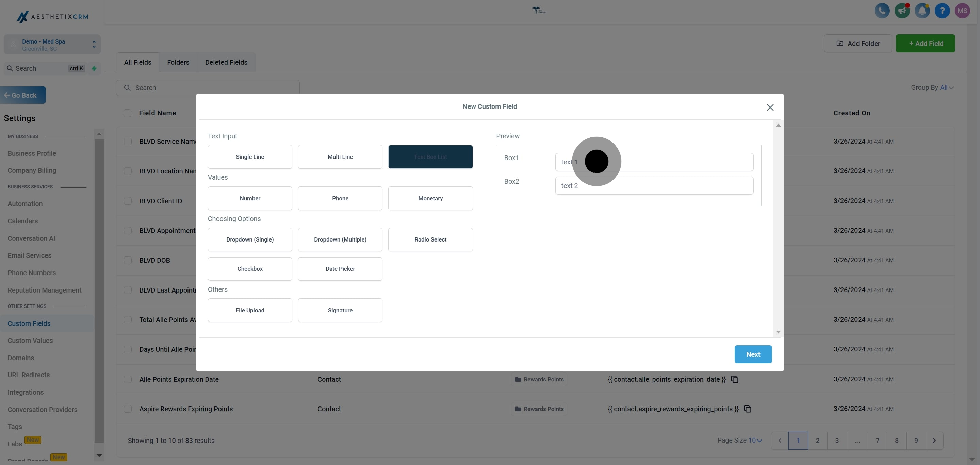Switch to the Folders tab

point(178,62)
